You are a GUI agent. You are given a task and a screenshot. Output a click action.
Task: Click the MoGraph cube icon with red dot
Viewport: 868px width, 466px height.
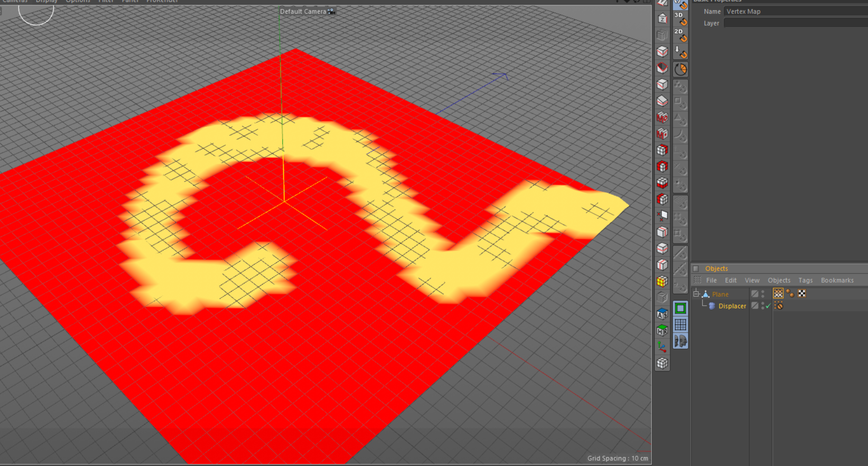pyautogui.click(x=662, y=134)
